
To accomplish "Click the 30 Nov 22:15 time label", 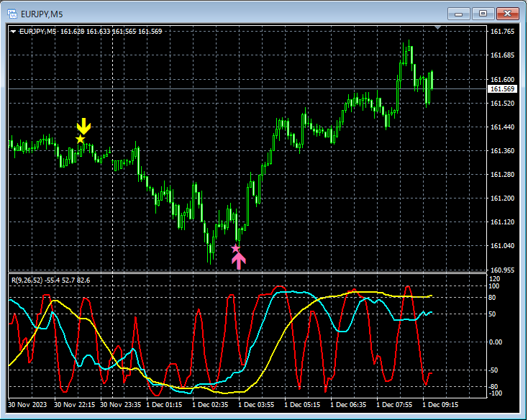I will 74,404.
